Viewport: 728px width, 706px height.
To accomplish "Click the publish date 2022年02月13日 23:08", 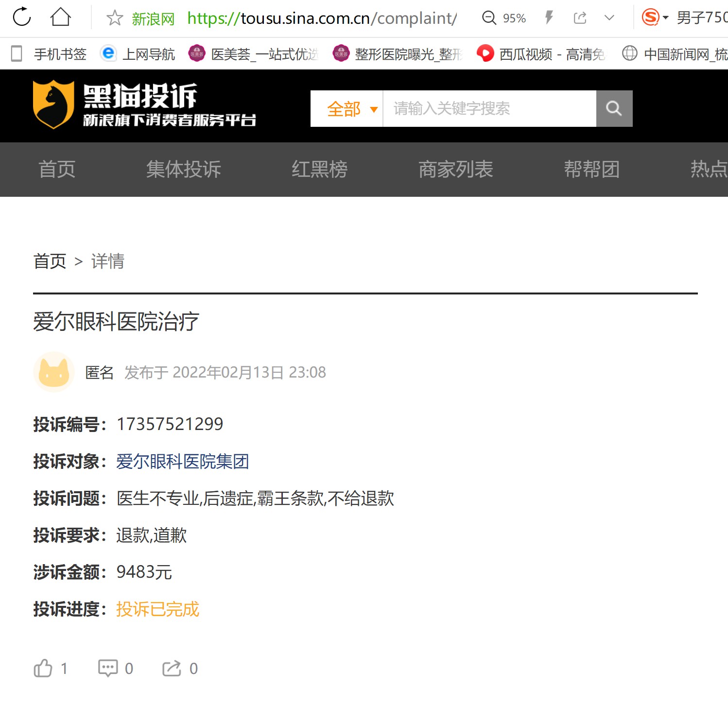I will point(249,373).
